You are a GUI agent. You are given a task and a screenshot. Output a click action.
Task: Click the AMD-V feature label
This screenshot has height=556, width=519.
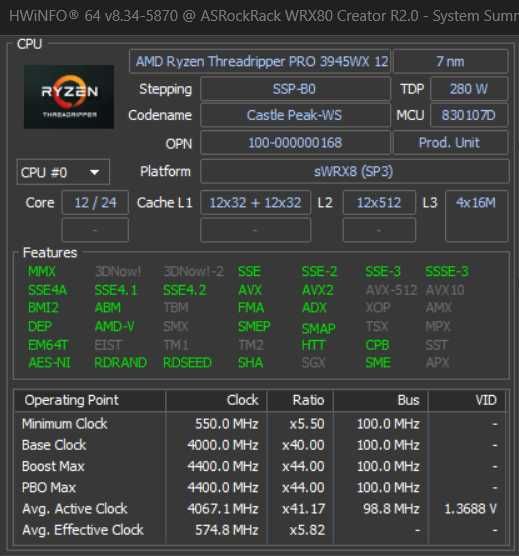point(115,326)
